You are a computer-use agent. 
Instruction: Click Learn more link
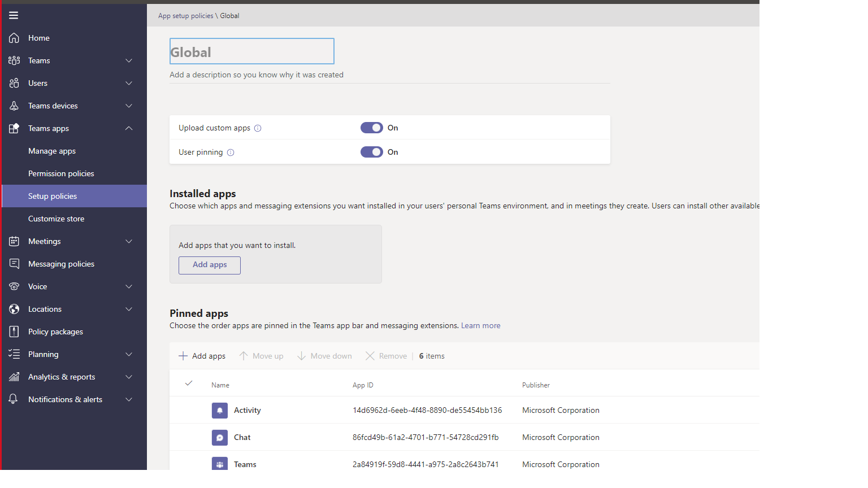pyautogui.click(x=480, y=325)
